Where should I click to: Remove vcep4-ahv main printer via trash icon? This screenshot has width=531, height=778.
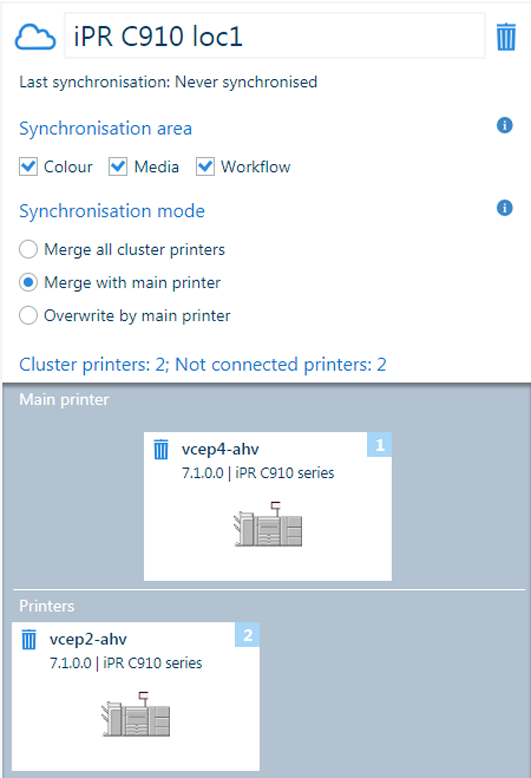point(161,450)
